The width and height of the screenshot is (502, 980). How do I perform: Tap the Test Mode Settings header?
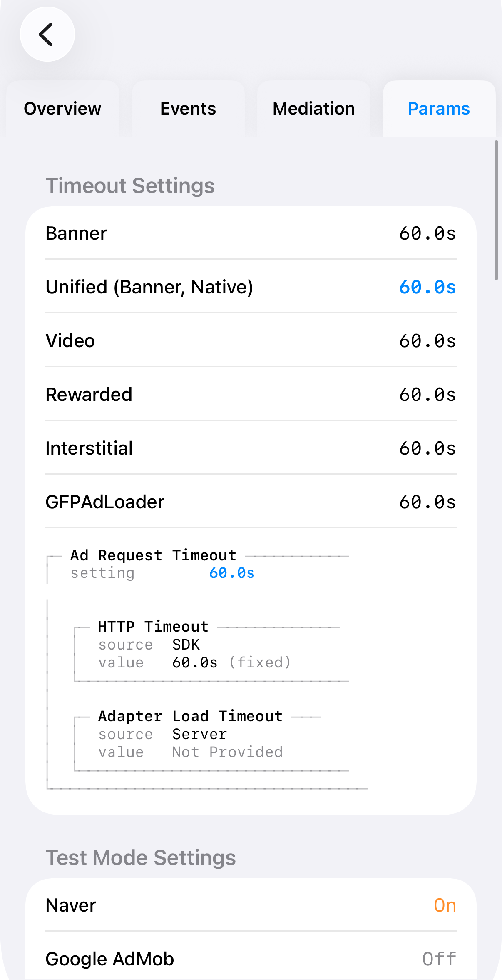[141, 858]
